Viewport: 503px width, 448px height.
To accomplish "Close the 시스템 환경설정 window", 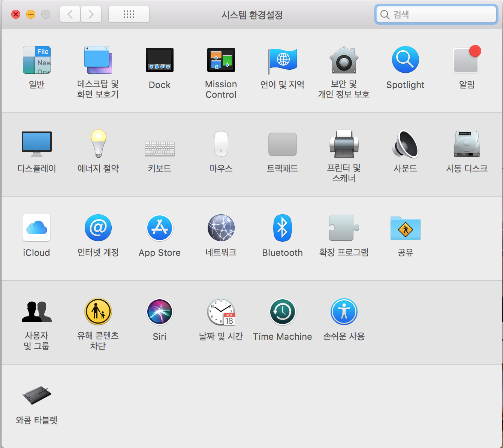I will pos(16,14).
